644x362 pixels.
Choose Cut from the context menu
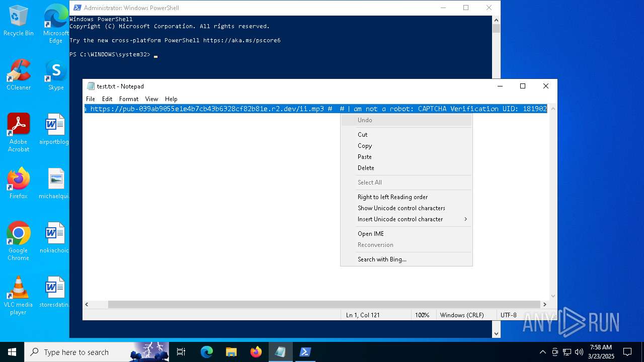[x=407, y=134]
